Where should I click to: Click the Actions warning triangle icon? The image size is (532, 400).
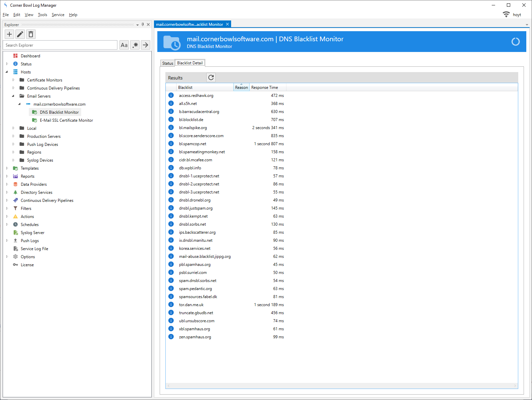[15, 216]
